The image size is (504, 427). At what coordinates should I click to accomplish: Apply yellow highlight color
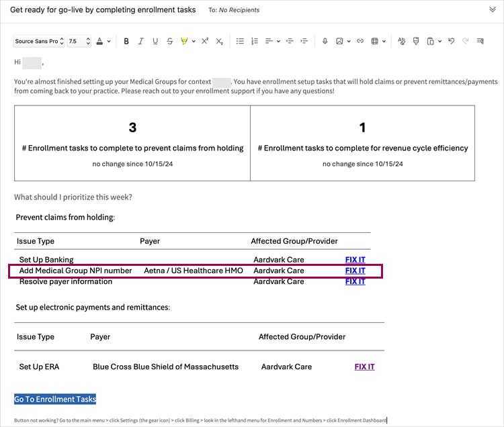point(184,41)
